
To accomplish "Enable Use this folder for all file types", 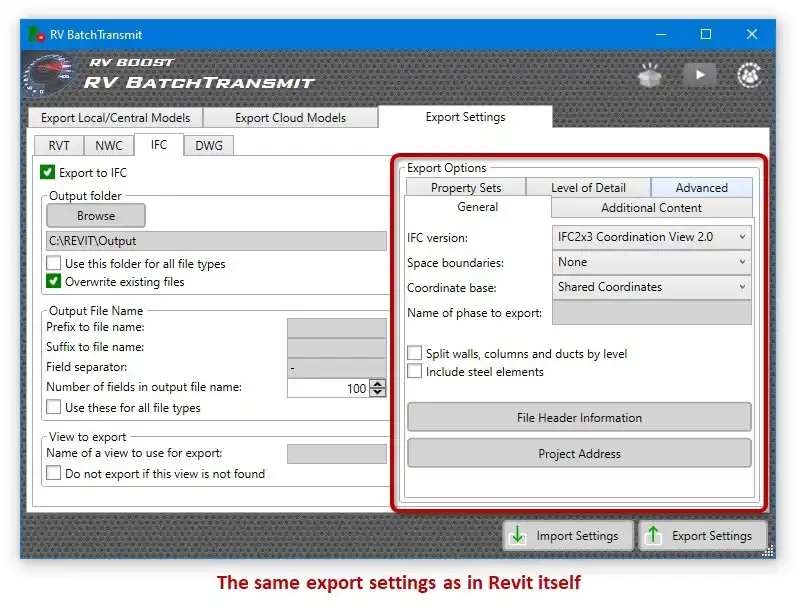I will 53,263.
